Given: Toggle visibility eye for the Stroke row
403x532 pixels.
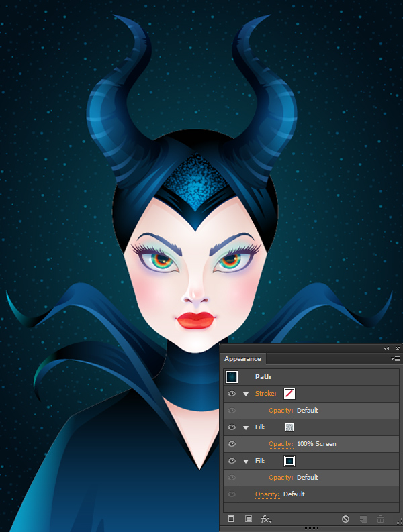Looking at the screenshot, I should (232, 394).
